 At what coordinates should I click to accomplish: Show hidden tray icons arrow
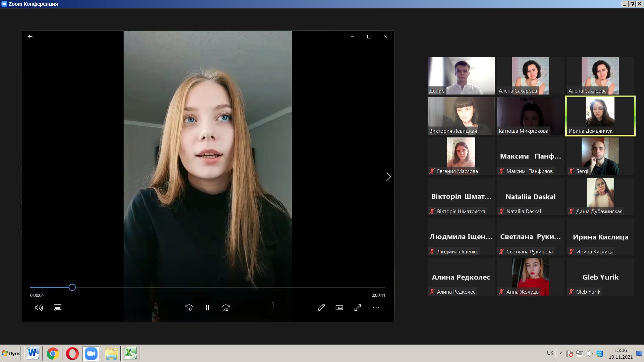click(x=560, y=353)
